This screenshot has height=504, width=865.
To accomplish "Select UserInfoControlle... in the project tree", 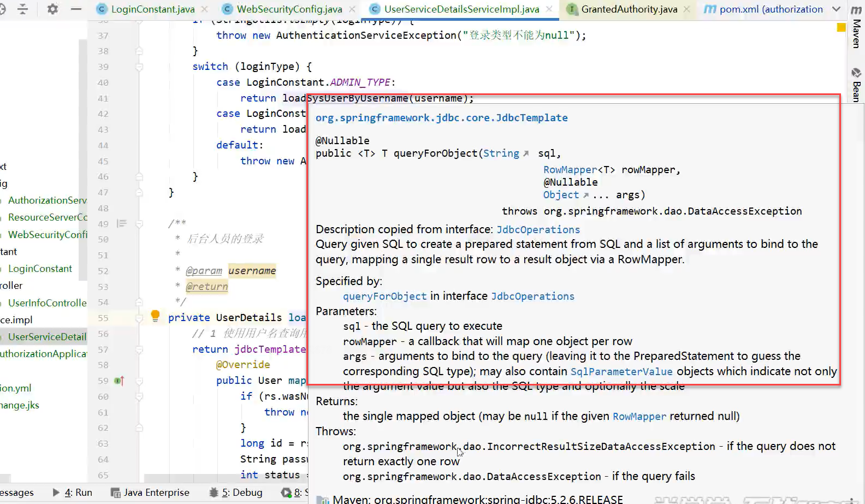I will [48, 303].
